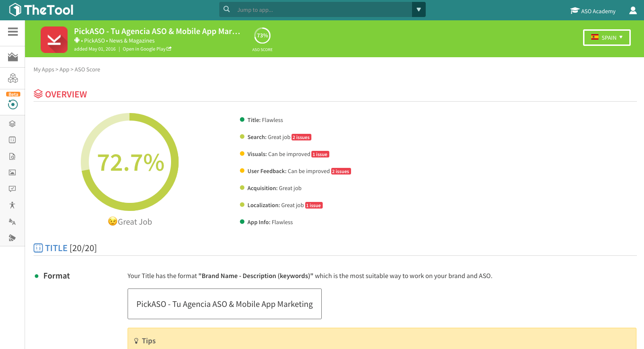Click the added May 01, 2016 text
Image resolution: width=644 pixels, height=349 pixels.
[95, 49]
